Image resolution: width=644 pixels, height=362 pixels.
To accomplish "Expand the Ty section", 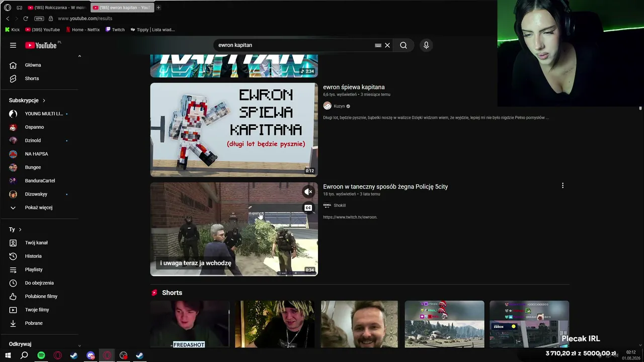I will coord(15,229).
